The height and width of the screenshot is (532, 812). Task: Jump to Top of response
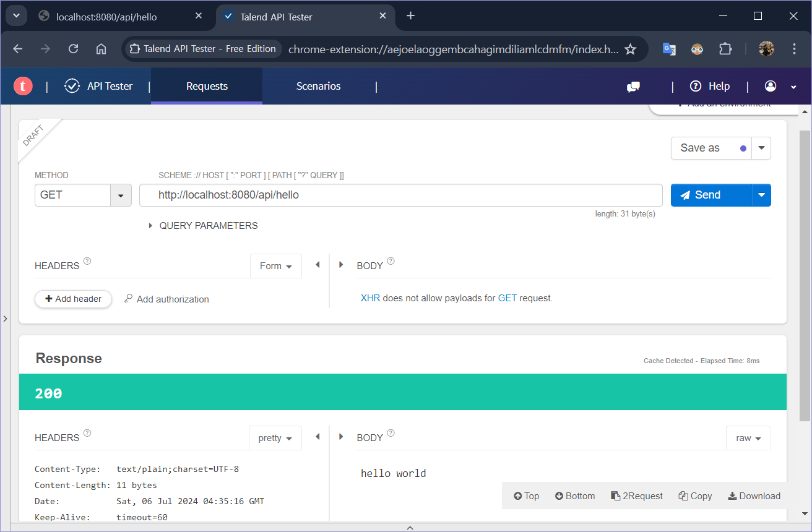point(526,496)
